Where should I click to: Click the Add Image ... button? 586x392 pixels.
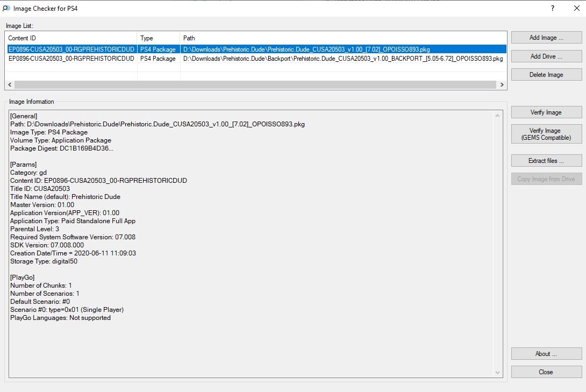(x=546, y=38)
